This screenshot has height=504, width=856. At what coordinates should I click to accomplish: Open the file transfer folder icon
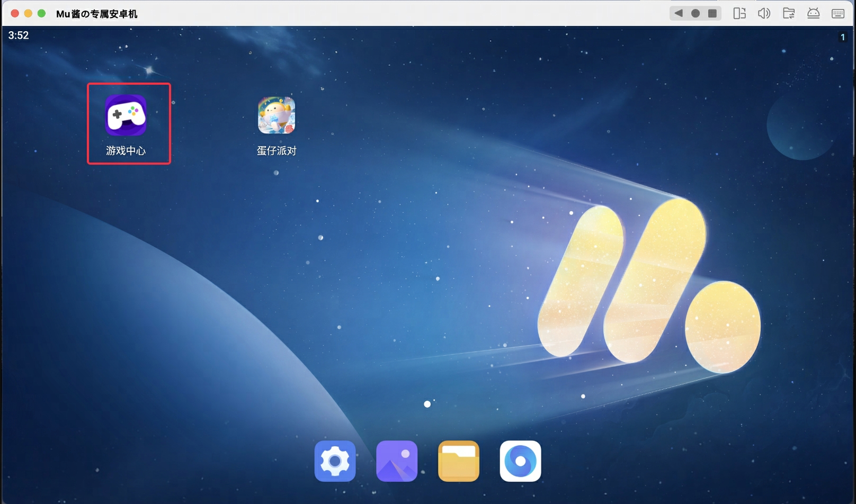coord(789,13)
